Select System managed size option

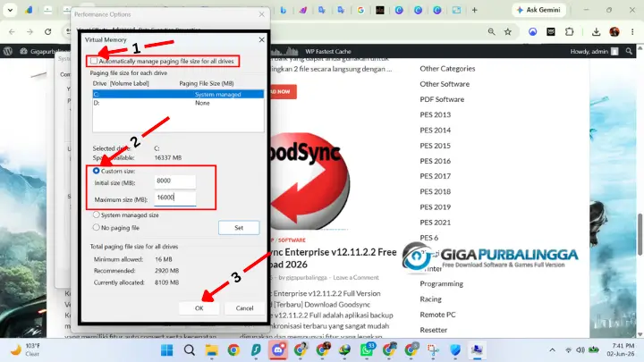pyautogui.click(x=96, y=215)
